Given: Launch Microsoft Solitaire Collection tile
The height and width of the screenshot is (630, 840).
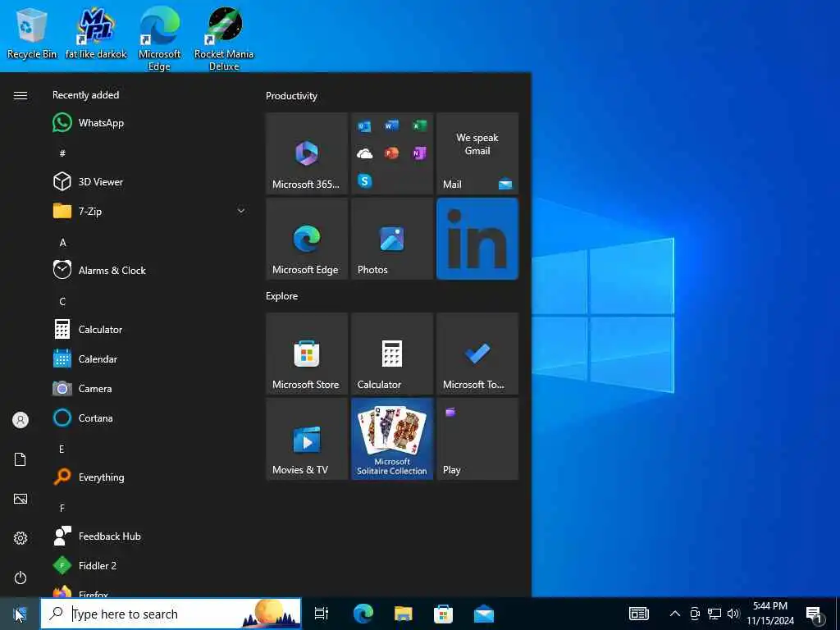Looking at the screenshot, I should click(x=392, y=439).
